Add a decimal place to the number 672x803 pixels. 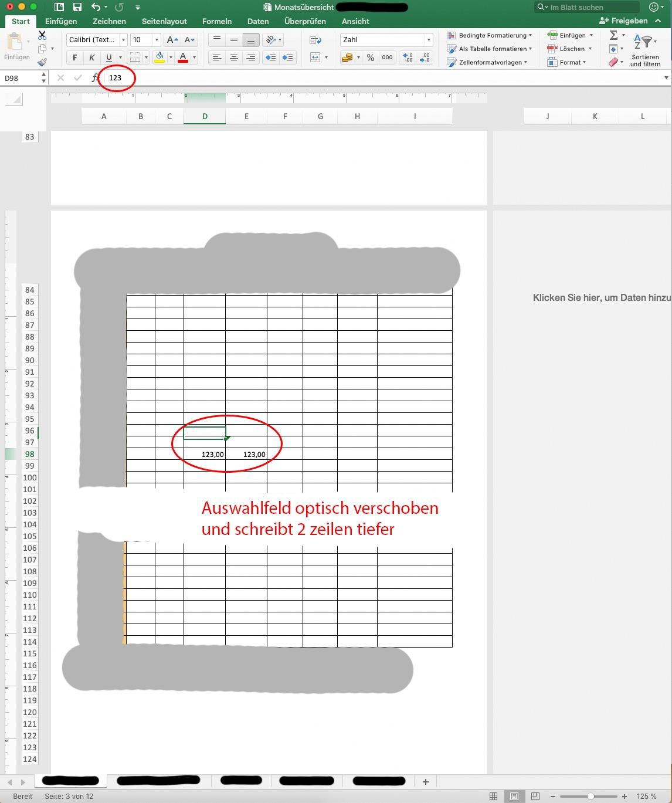408,57
